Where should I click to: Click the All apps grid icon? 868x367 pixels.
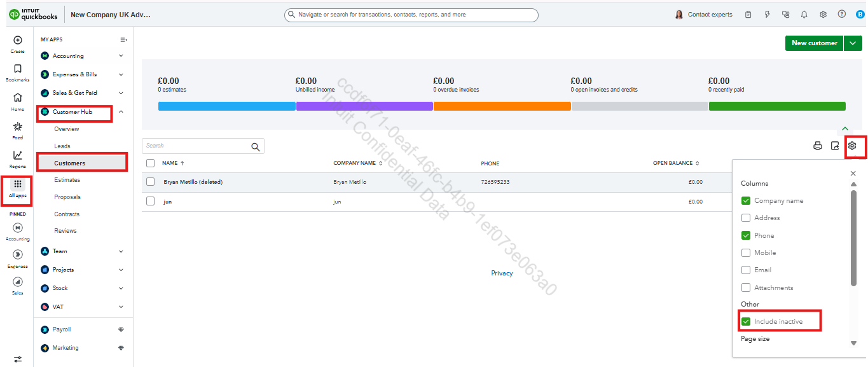point(18,184)
